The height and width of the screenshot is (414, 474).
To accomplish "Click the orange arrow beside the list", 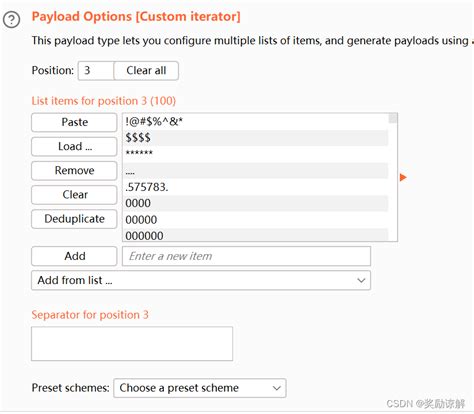I will click(403, 177).
